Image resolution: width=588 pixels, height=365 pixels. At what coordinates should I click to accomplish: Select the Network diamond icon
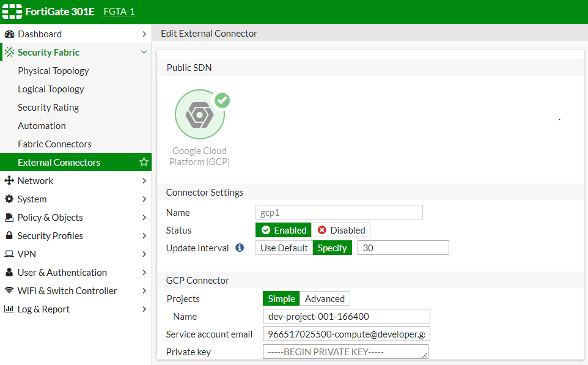click(x=9, y=180)
